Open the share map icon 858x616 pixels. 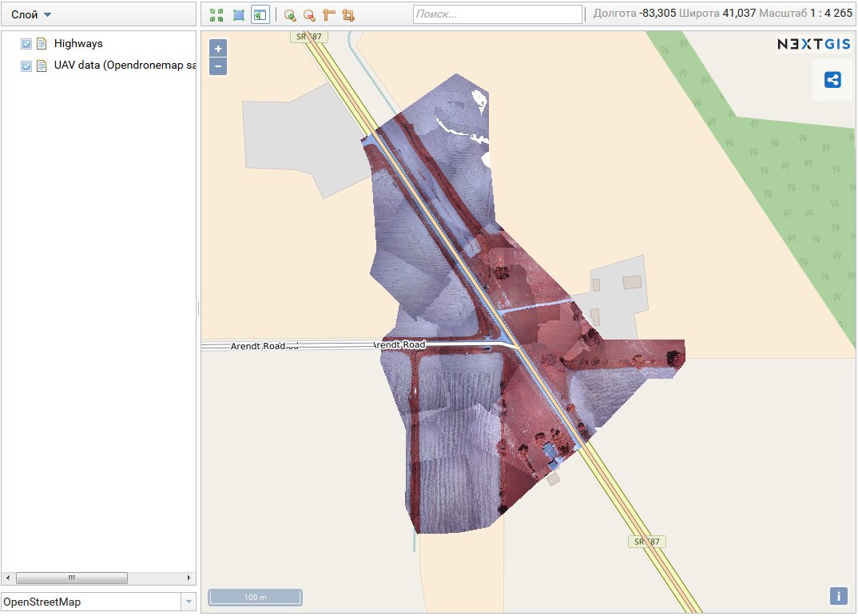click(833, 79)
